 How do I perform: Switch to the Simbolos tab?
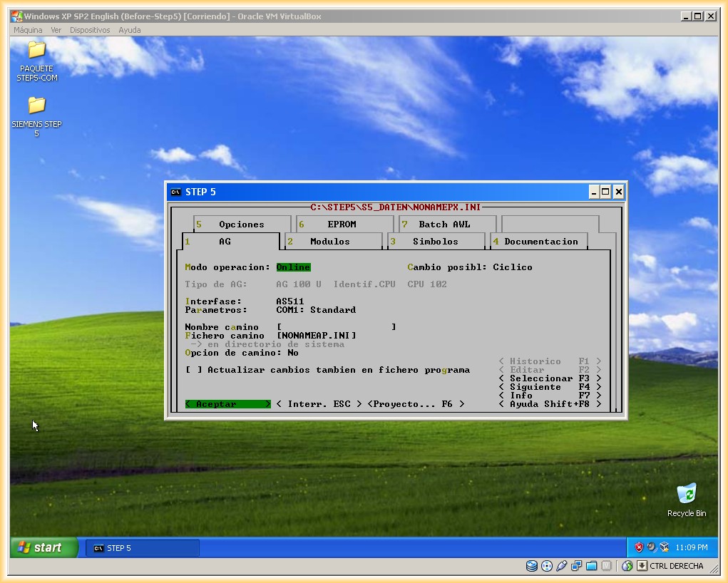(x=435, y=242)
